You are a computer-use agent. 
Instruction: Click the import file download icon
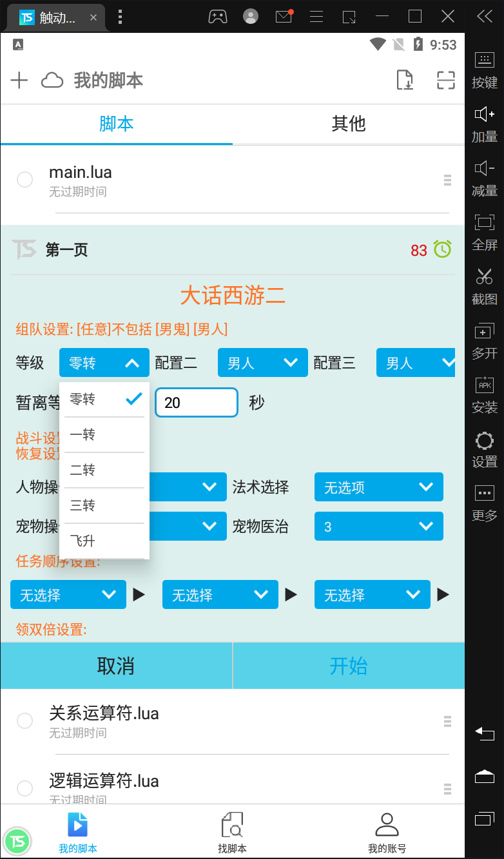click(404, 80)
